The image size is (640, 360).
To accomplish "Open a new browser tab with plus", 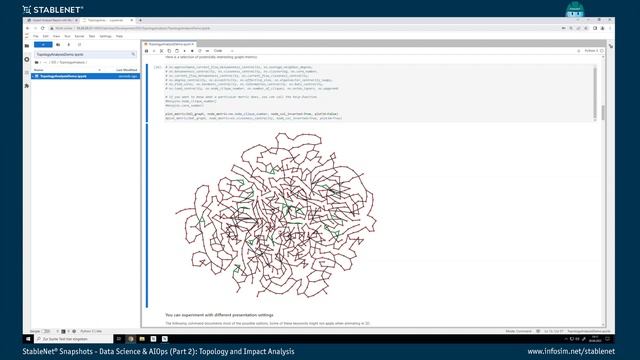I will pos(140,20).
